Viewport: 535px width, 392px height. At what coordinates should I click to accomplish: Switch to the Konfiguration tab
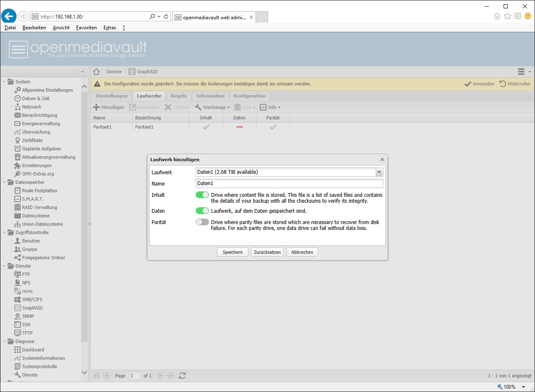(x=250, y=96)
